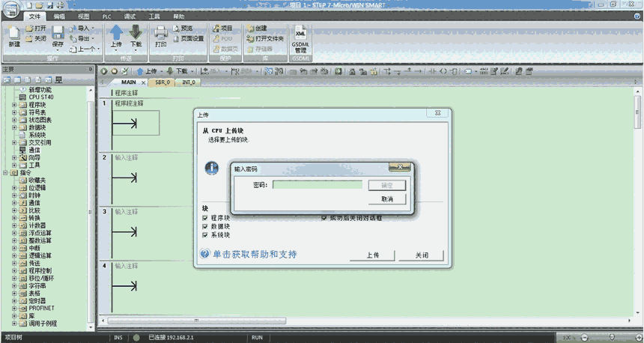Screen dimensions: 644x343
Task: Click the help icon beside help link
Action: (204, 255)
